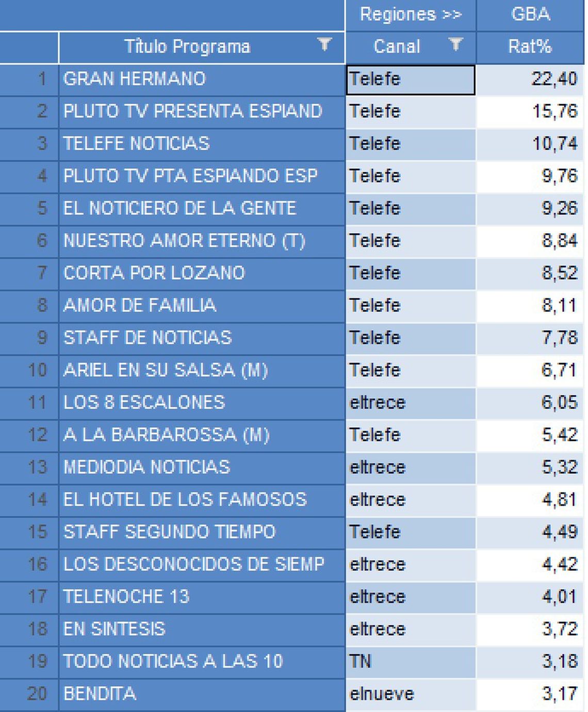The image size is (588, 712).
Task: Click the Regiones >> header
Action: (x=410, y=14)
